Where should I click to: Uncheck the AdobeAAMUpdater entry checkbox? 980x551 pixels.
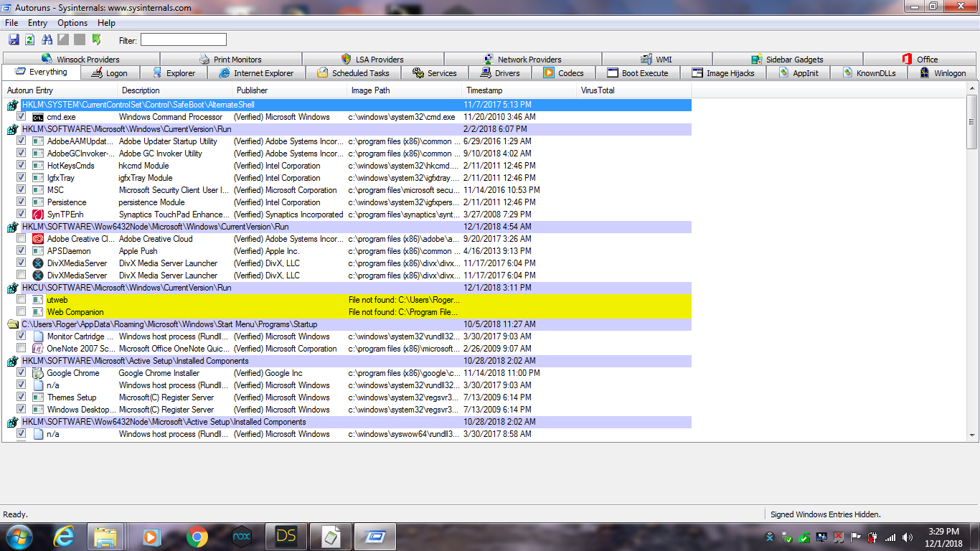[22, 141]
